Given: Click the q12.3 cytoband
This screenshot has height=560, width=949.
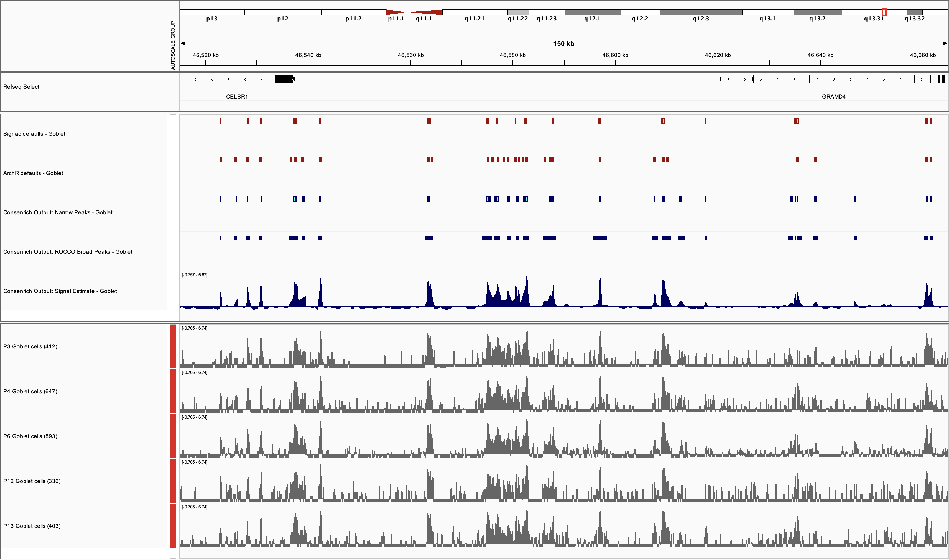Looking at the screenshot, I should 701,12.
